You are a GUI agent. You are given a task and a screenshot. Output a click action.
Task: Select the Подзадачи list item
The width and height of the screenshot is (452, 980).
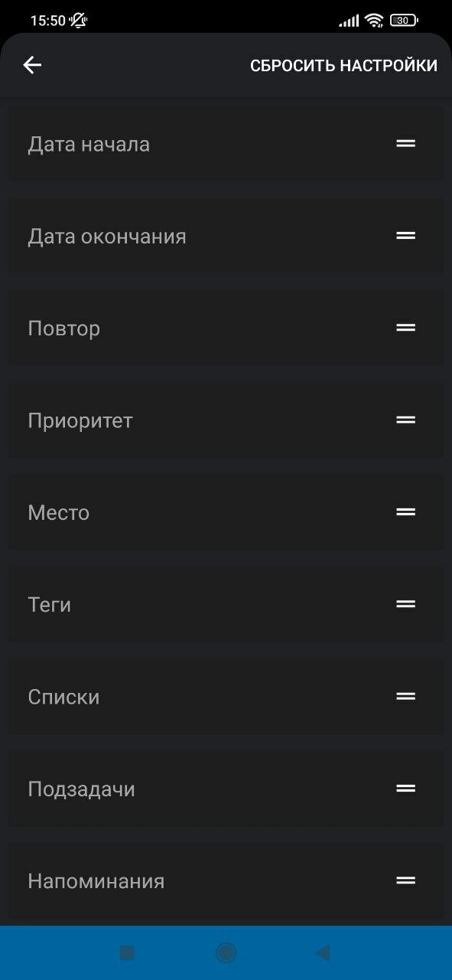[226, 789]
